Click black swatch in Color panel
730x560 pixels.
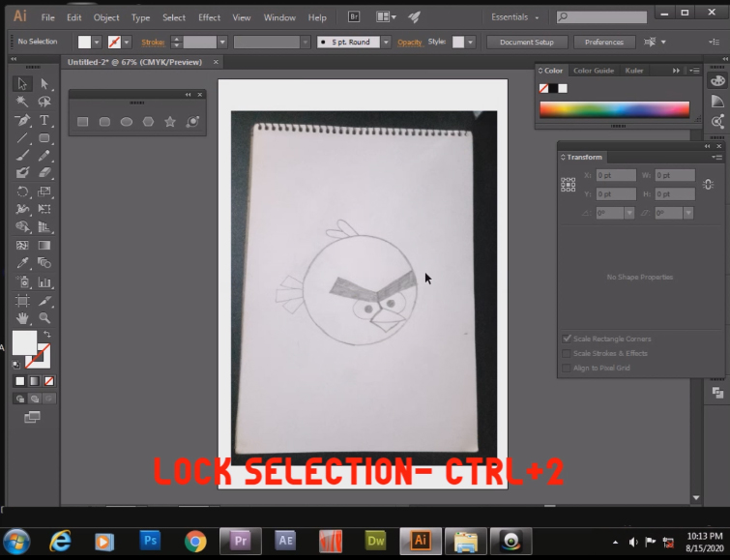553,89
